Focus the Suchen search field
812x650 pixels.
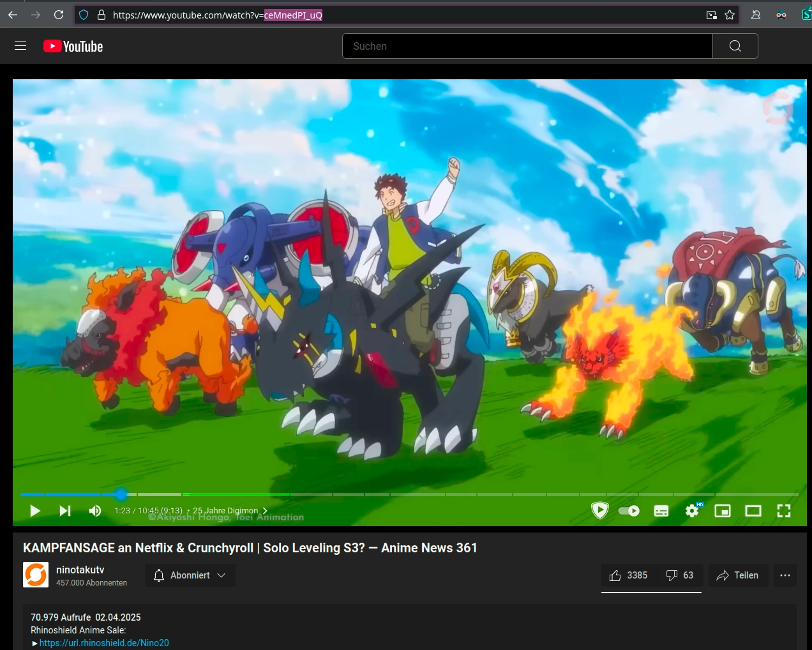(x=527, y=46)
